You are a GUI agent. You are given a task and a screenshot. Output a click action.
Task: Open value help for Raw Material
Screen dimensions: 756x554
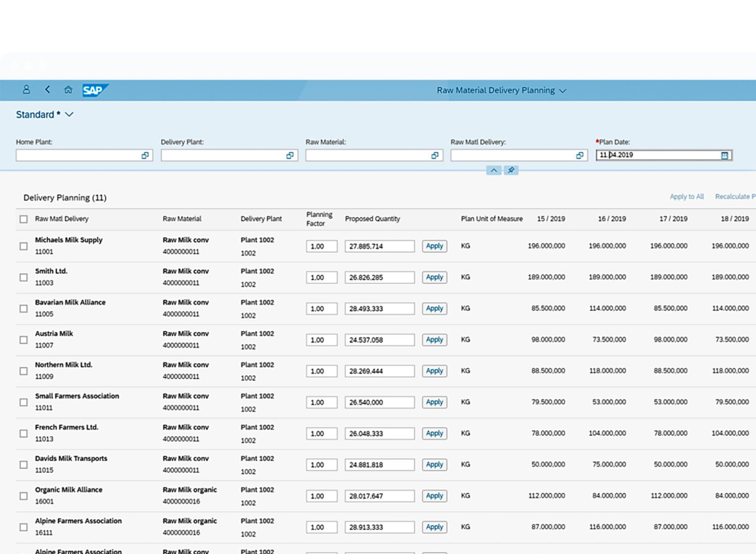click(x=434, y=156)
